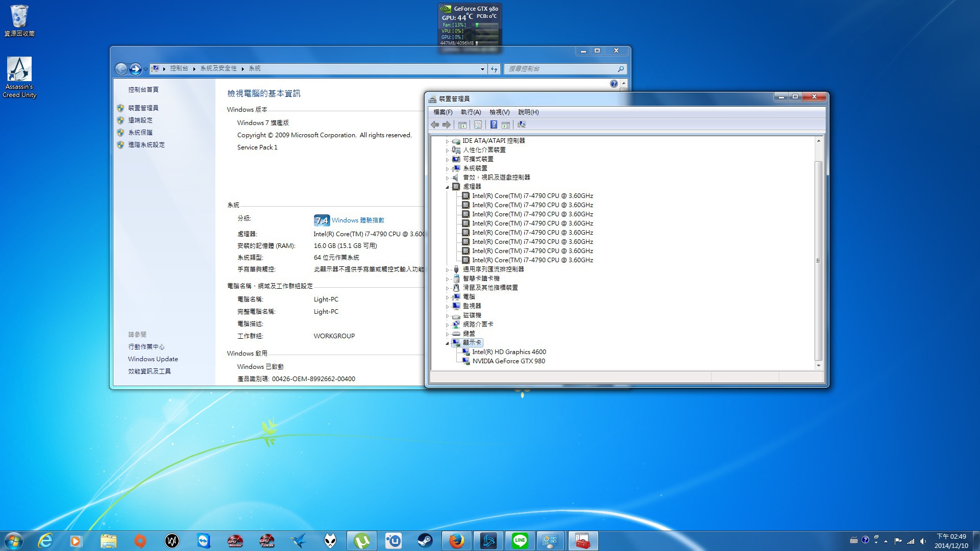980x551 pixels.
Task: Click volume icon in system tray
Action: pyautogui.click(x=923, y=541)
